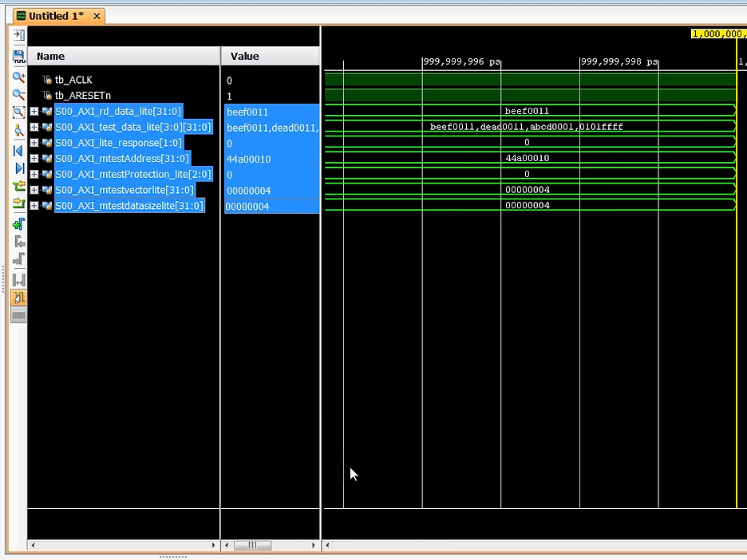The height and width of the screenshot is (560, 747).
Task: Add a new marker
Action: (x=18, y=224)
